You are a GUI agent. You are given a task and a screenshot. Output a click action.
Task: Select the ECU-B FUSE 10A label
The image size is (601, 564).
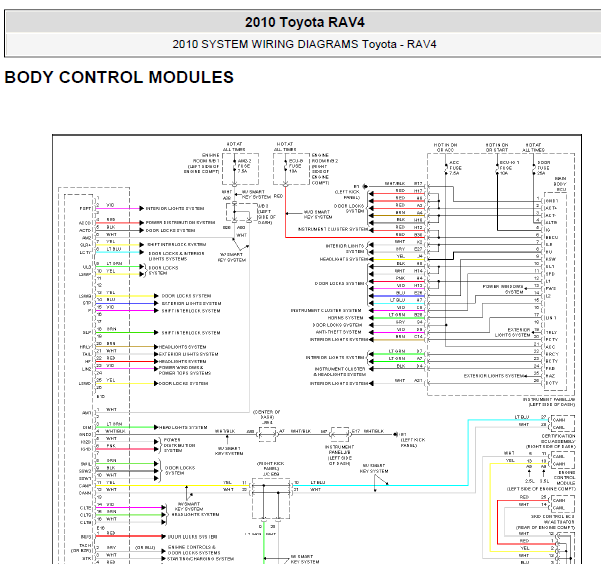click(296, 166)
